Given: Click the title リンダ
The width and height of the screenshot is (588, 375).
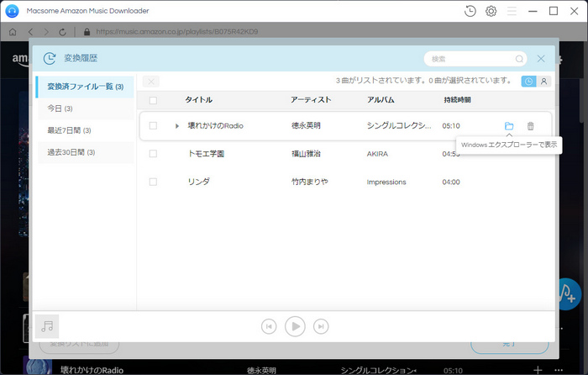Looking at the screenshot, I should (199, 182).
